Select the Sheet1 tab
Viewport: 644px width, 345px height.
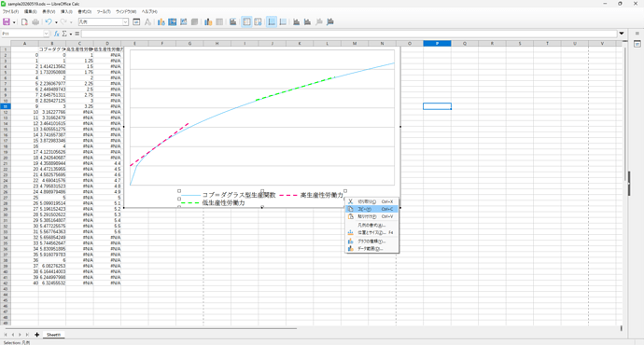coord(53,335)
